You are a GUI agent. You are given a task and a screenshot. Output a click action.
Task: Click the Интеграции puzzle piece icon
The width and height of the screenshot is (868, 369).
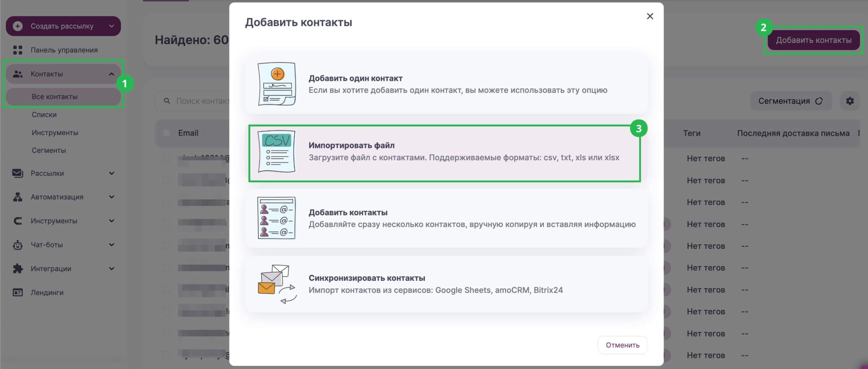coord(18,269)
